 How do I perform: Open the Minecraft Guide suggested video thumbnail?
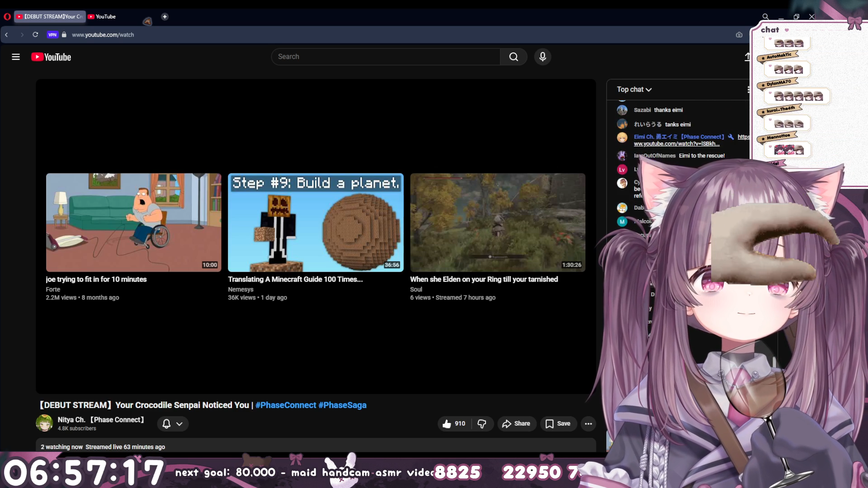pyautogui.click(x=316, y=222)
